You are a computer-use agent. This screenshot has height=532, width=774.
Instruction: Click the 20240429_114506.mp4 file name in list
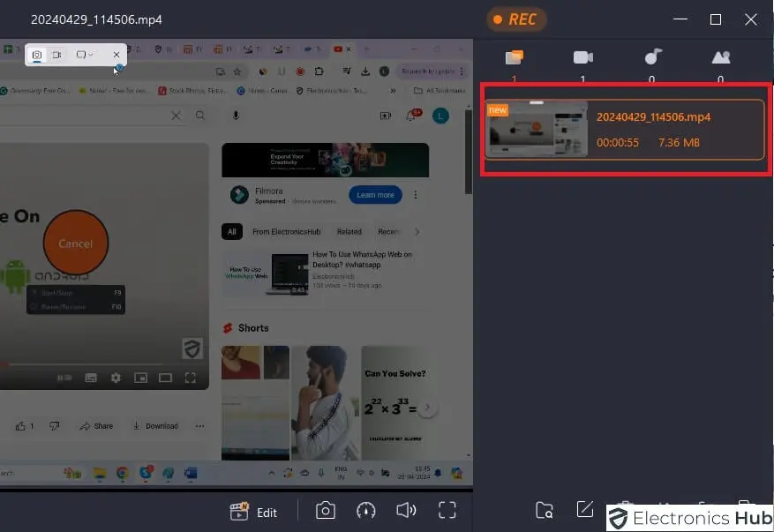point(653,117)
